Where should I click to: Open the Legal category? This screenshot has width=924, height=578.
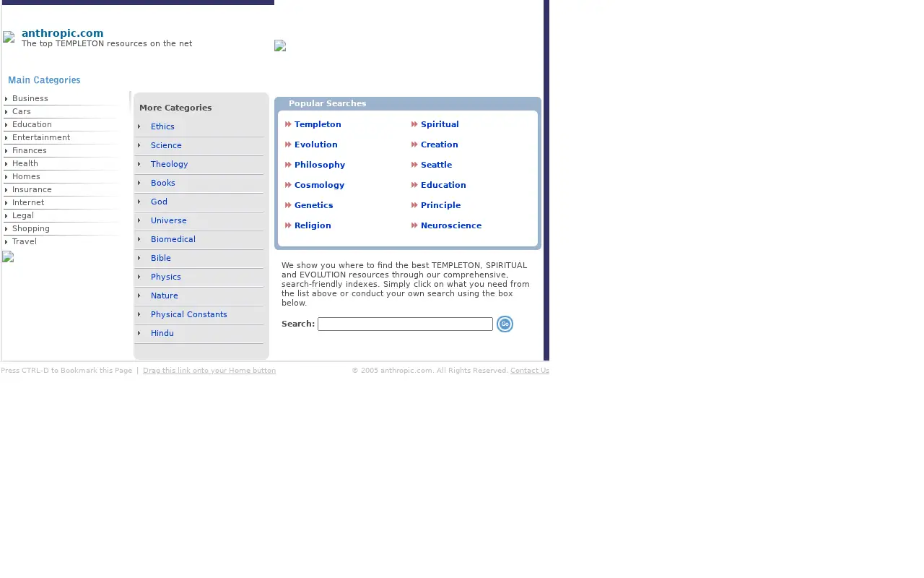(x=23, y=216)
